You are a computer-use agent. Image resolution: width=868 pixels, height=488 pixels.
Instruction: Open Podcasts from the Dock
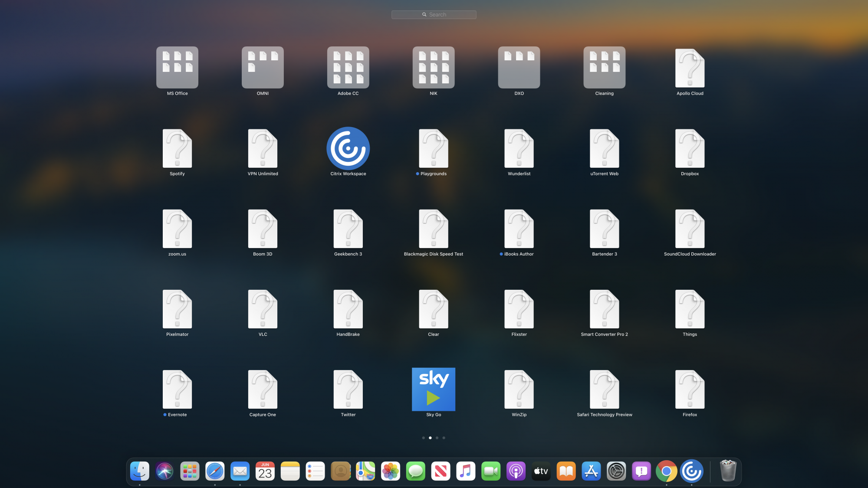[516, 471]
